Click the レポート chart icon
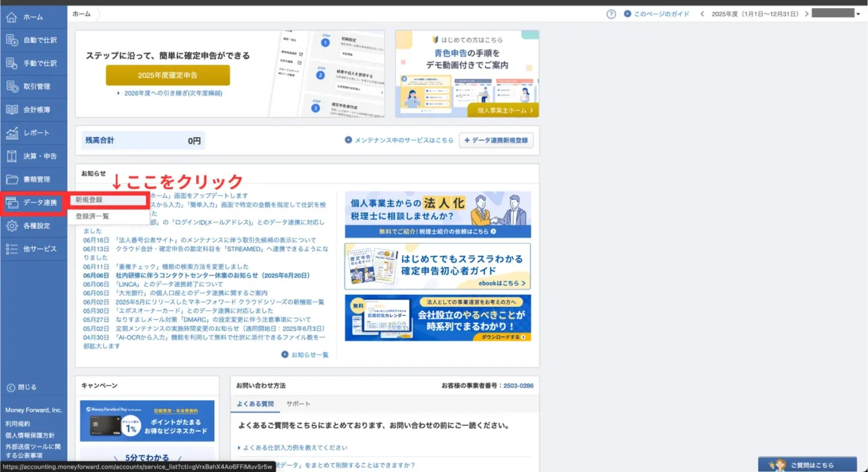This screenshot has height=472, width=868. point(12,133)
